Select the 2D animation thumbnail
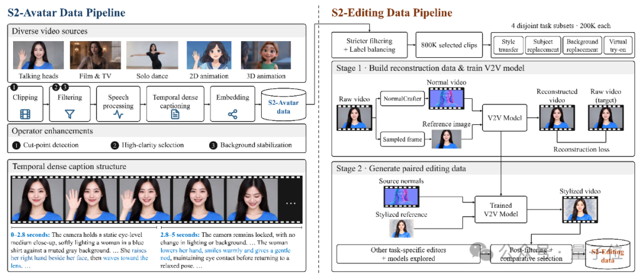The image size is (644, 278). tap(208, 55)
